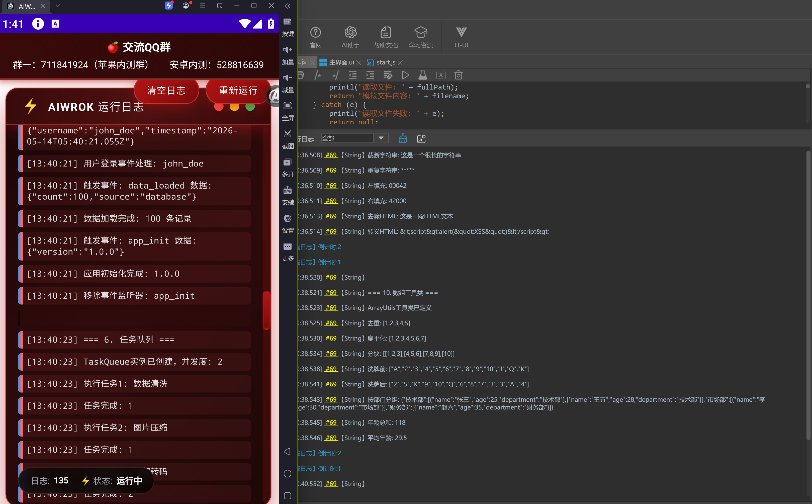The width and height of the screenshot is (812, 504).
Task: Close the start.js tab
Action: (400, 63)
